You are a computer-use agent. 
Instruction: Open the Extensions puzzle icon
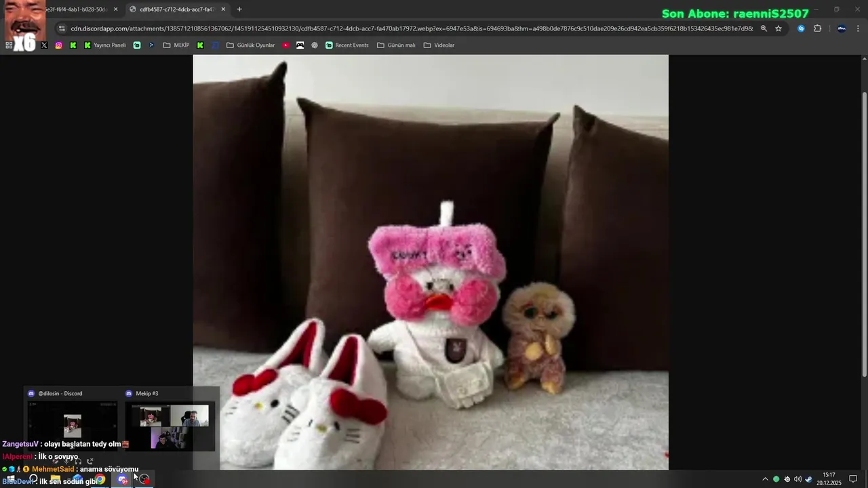[x=817, y=28]
